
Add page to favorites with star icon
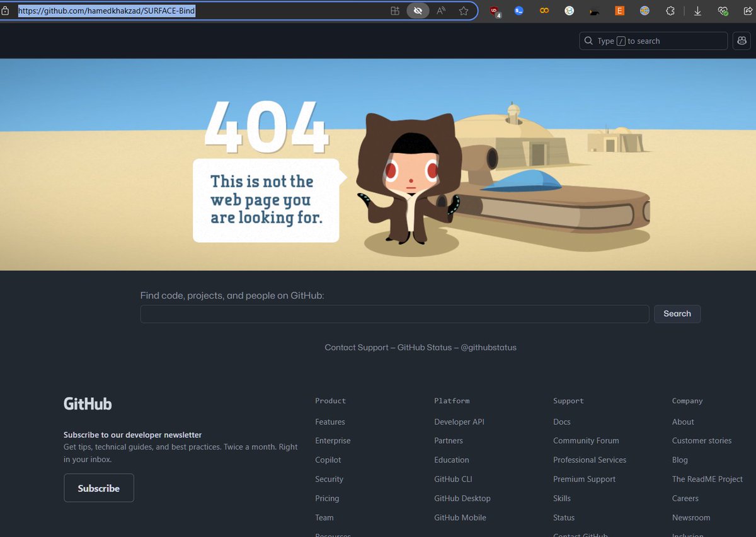tap(464, 11)
